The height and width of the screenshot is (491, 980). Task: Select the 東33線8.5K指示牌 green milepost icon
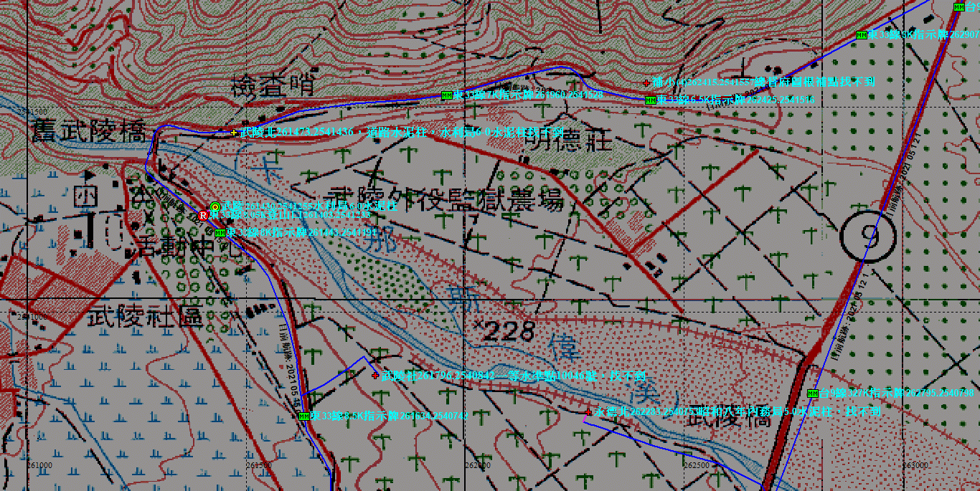pyautogui.click(x=303, y=416)
